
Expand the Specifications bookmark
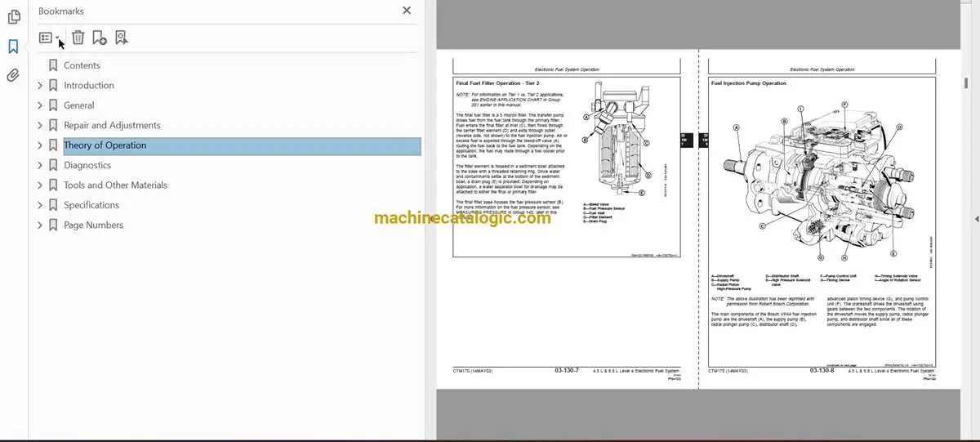pos(40,205)
